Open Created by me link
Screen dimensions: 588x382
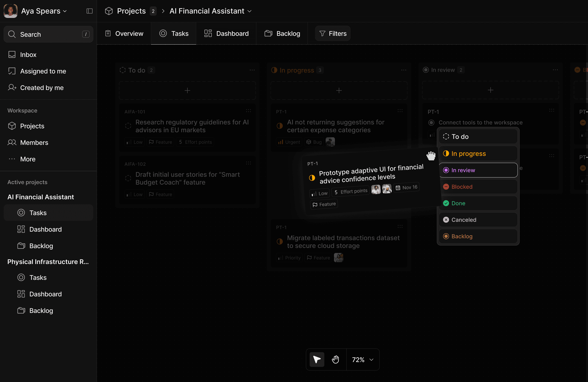point(42,88)
